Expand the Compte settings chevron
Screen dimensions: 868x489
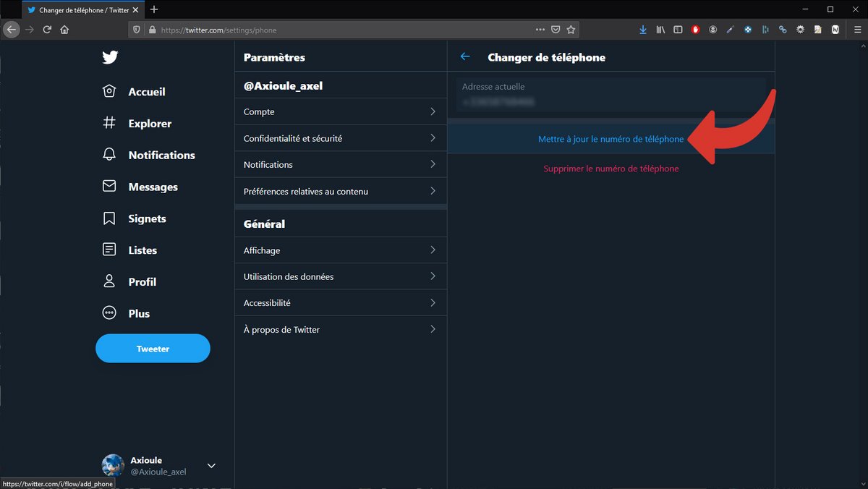pos(433,111)
